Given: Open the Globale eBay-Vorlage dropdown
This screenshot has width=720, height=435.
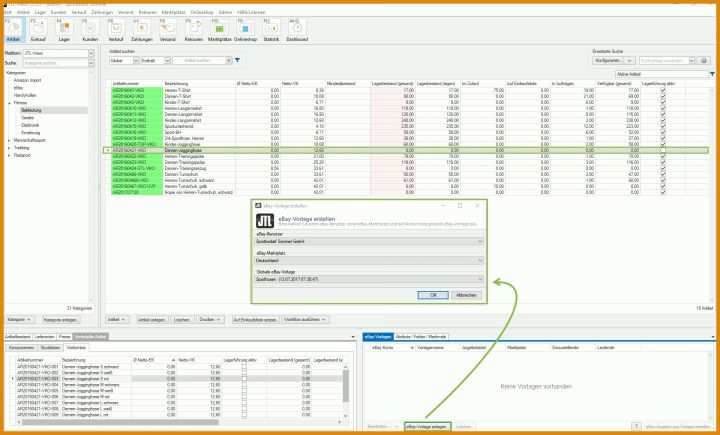Looking at the screenshot, I should point(369,279).
